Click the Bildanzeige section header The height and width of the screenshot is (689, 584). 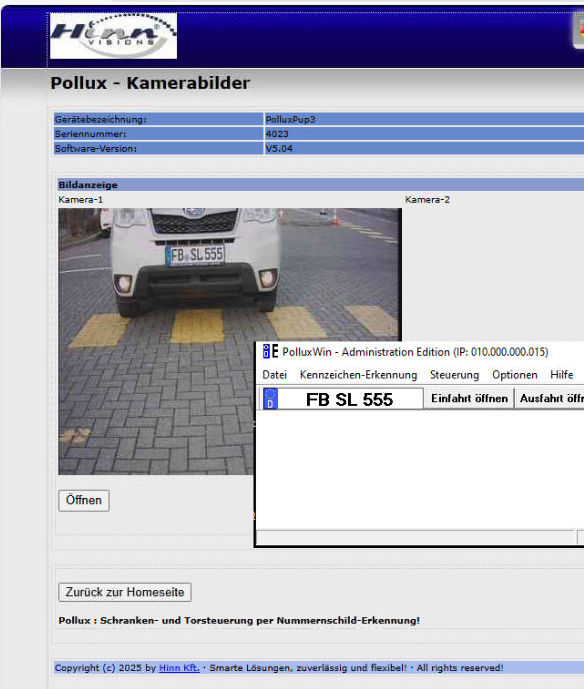[320, 185]
